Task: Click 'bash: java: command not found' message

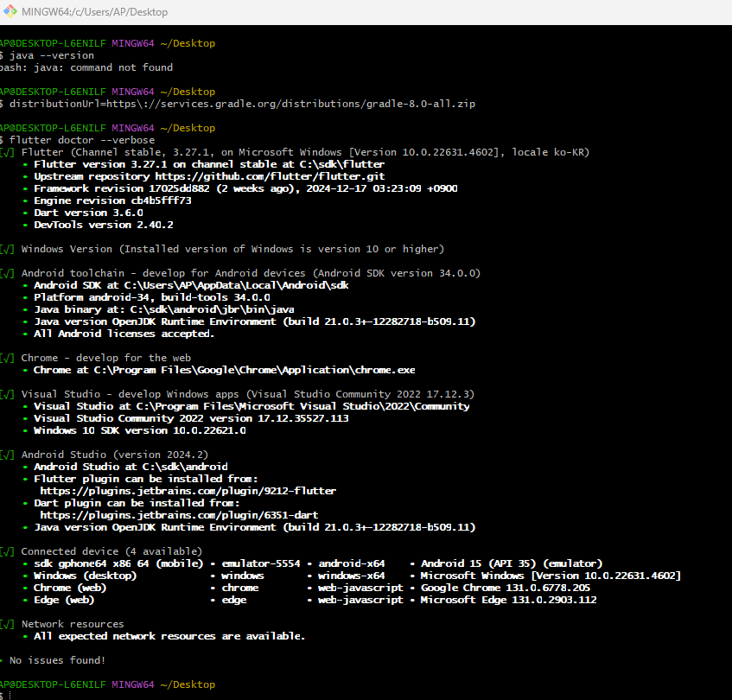Action: coord(86,67)
